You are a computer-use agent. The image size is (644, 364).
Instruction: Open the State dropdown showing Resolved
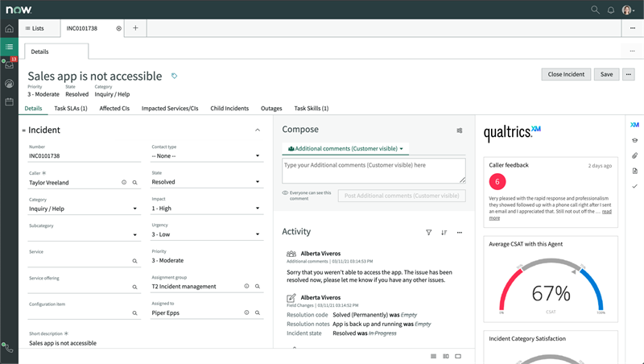pos(206,182)
